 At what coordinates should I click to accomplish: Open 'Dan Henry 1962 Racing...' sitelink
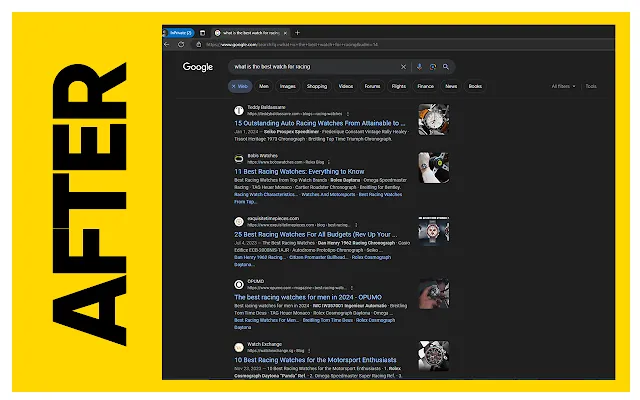tap(260, 257)
